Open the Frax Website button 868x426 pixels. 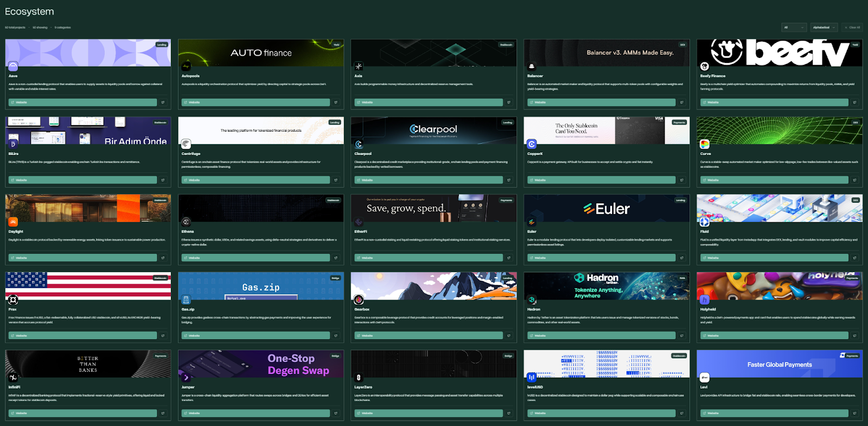pyautogui.click(x=82, y=335)
